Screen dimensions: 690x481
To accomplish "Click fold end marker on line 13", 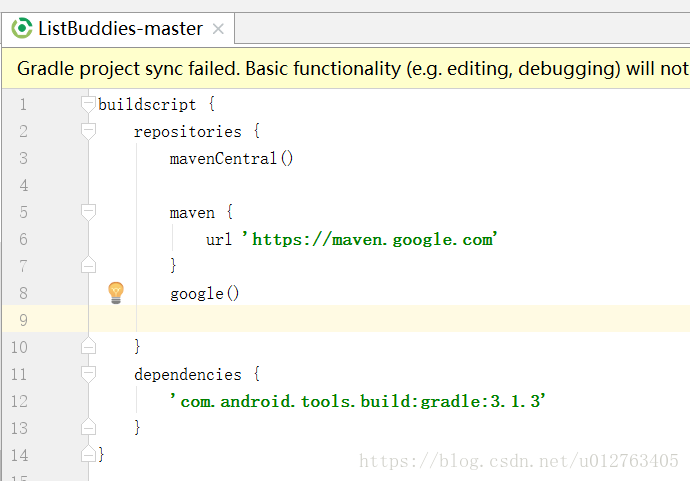I will (x=88, y=426).
